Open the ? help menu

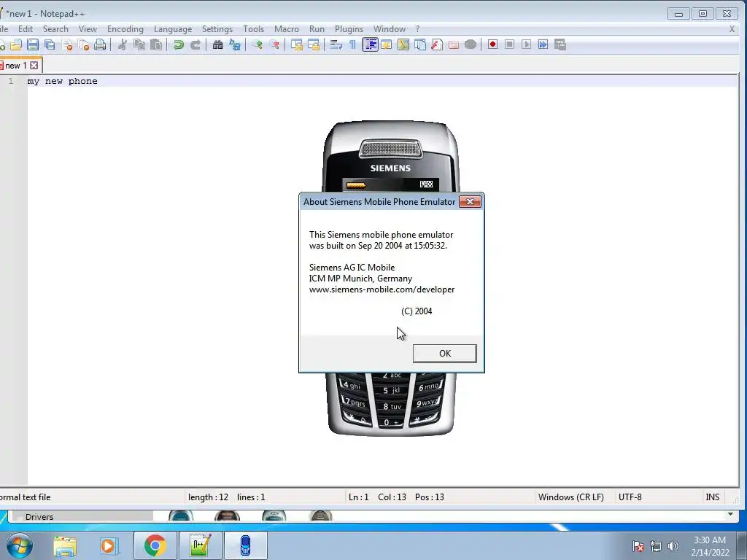[x=417, y=29]
